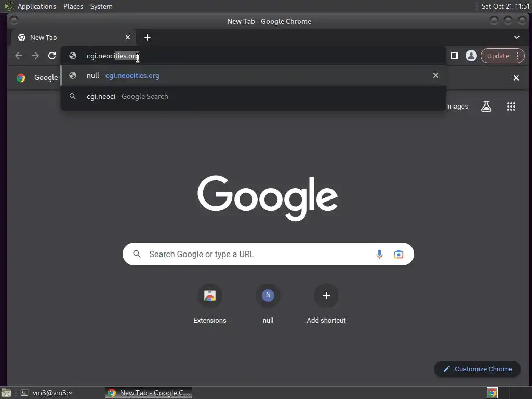Click the show desktop icon in the bottom panel

[x=6, y=393]
